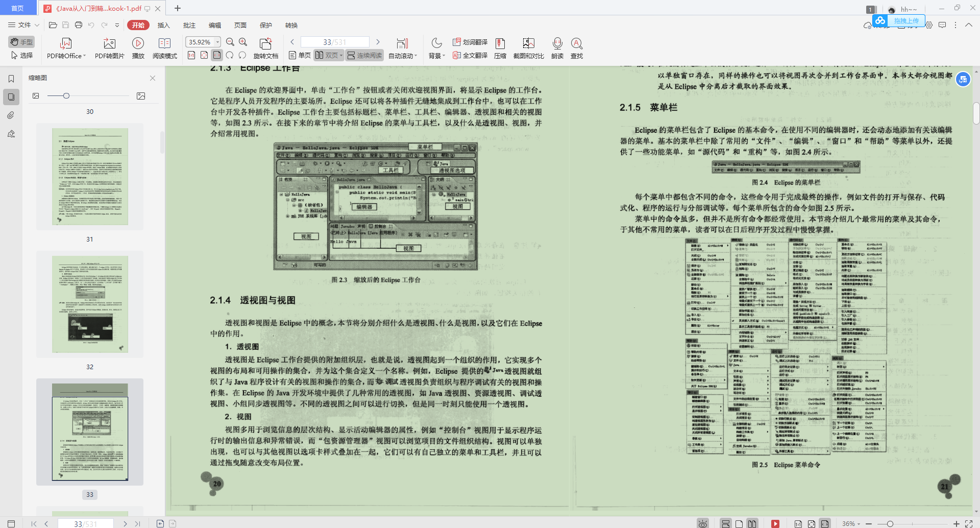Set actual size 1:1 view in ribbon
Viewport: 980px width, 528px height.
click(x=191, y=55)
